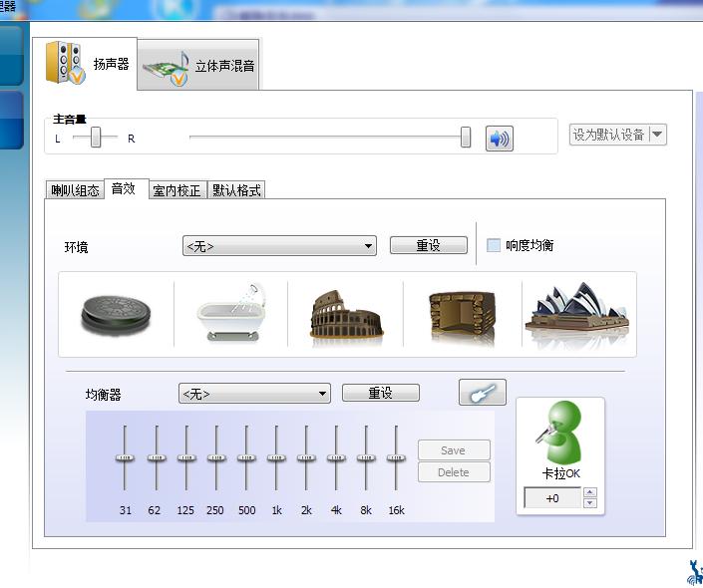Expand the 设为默认设备 dropdown arrow

[657, 135]
